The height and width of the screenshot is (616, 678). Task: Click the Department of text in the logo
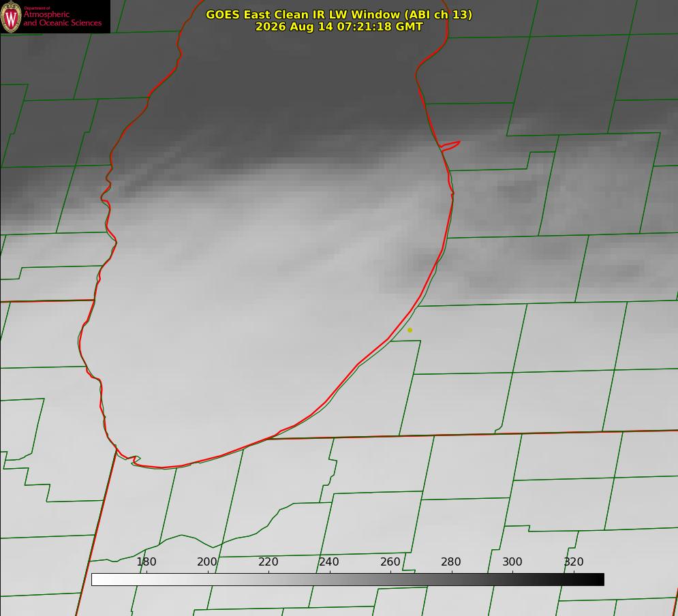click(36, 8)
